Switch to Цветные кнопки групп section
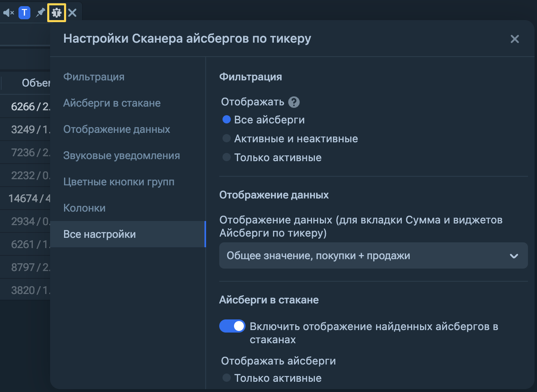 (119, 182)
